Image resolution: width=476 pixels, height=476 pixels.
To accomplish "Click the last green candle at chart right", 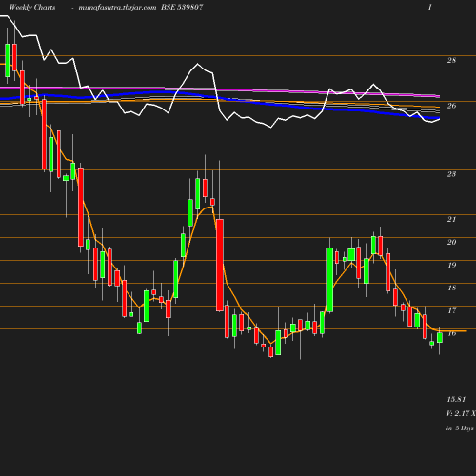I will tap(440, 338).
